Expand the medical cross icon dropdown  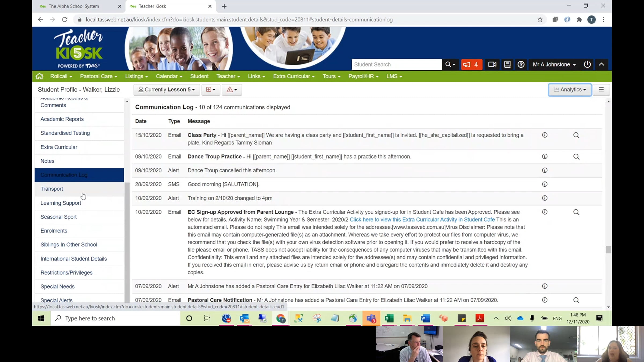pyautogui.click(x=211, y=90)
